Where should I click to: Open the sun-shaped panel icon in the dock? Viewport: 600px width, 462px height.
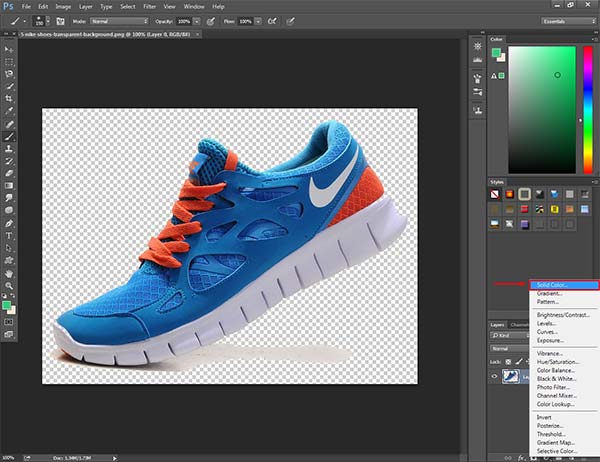coord(478,46)
